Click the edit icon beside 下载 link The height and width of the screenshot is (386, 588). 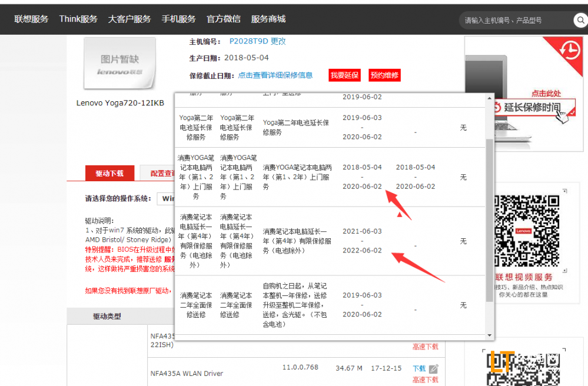point(434,369)
